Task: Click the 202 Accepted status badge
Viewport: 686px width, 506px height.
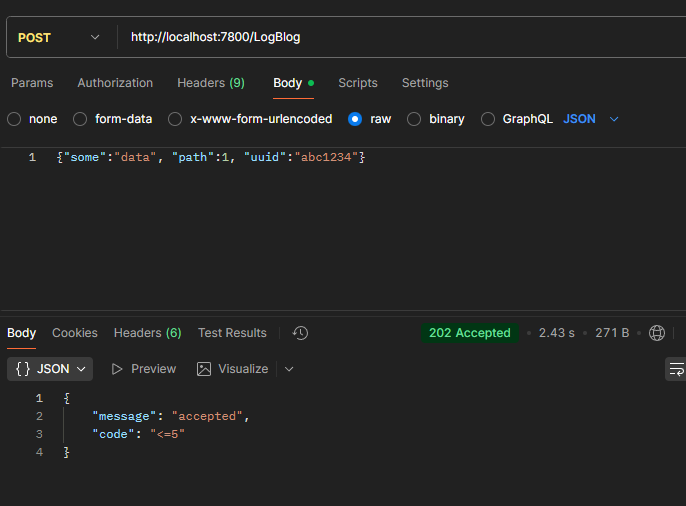Action: (x=470, y=333)
